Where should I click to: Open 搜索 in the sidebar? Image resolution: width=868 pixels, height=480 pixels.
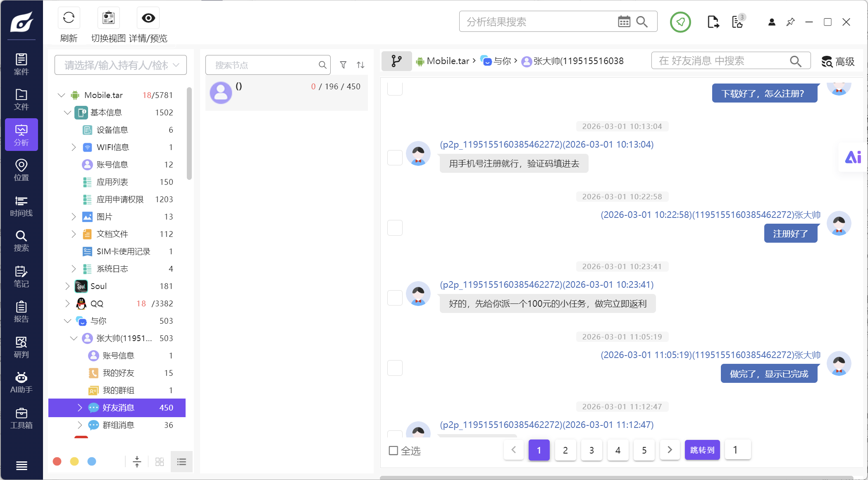pyautogui.click(x=21, y=241)
